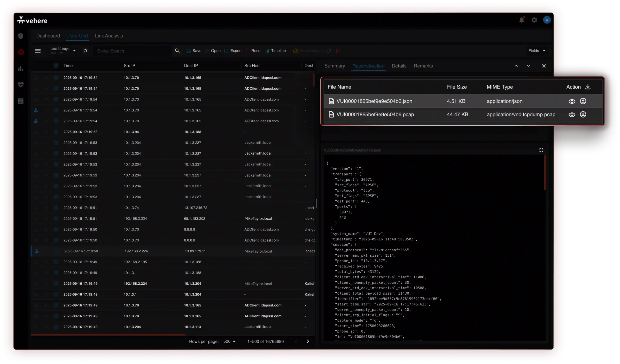Download the .pcap file

coord(583,115)
